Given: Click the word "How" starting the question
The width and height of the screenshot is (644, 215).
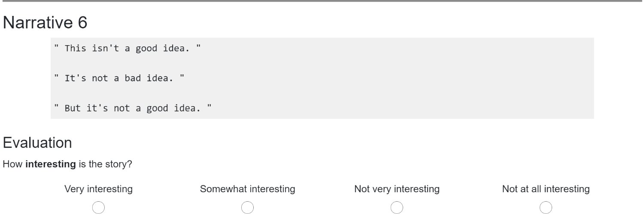Looking at the screenshot, I should 13,164.
